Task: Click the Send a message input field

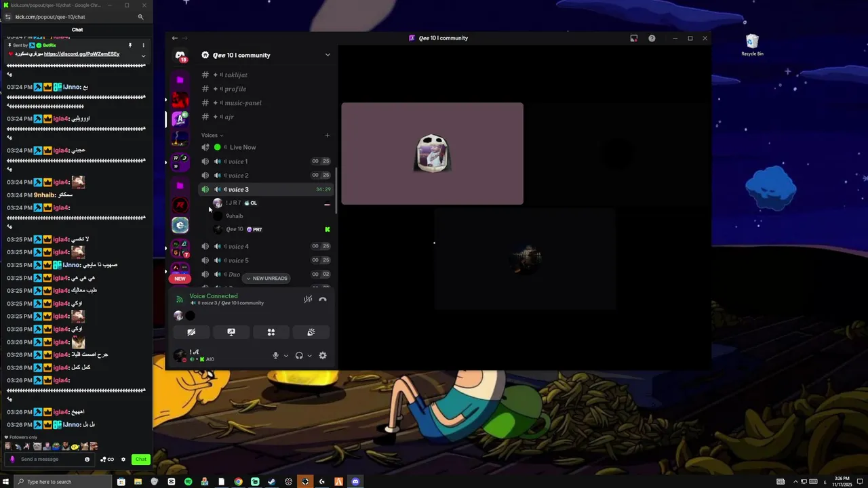Action: 51,459
